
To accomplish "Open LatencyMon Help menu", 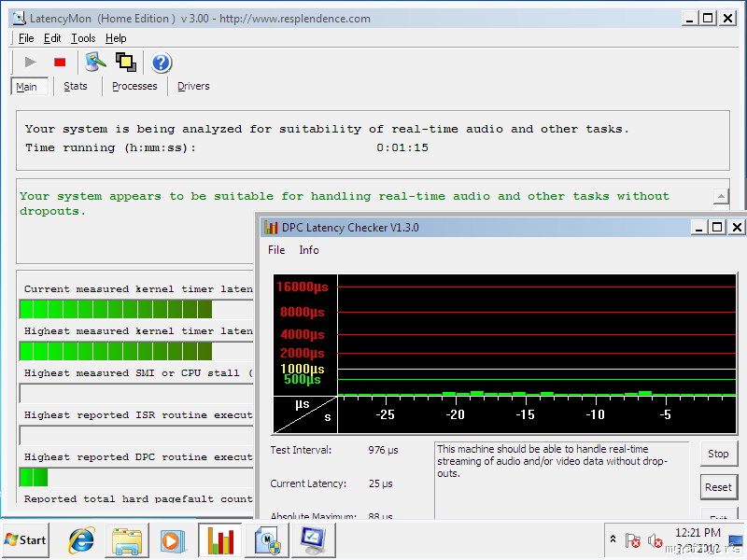I will tap(116, 38).
